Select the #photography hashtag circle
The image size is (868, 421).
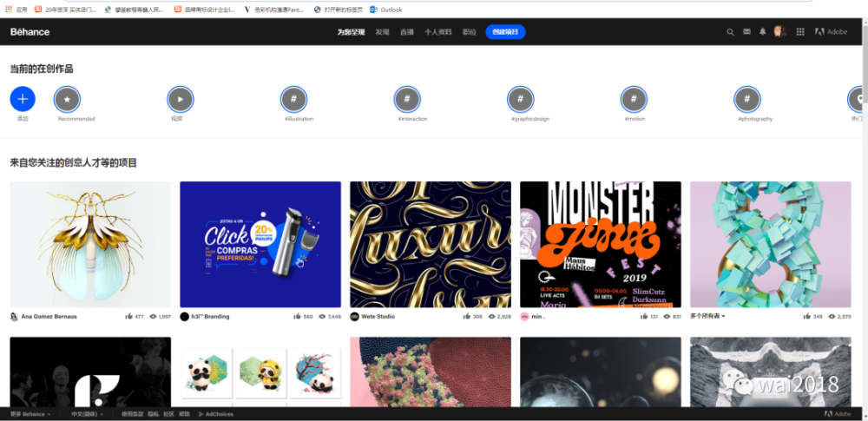747,99
